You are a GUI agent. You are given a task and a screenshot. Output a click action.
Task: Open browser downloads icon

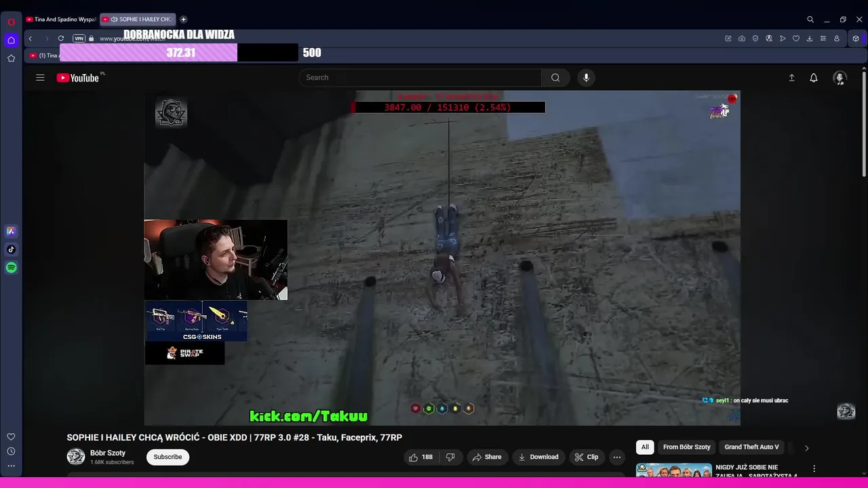click(810, 39)
